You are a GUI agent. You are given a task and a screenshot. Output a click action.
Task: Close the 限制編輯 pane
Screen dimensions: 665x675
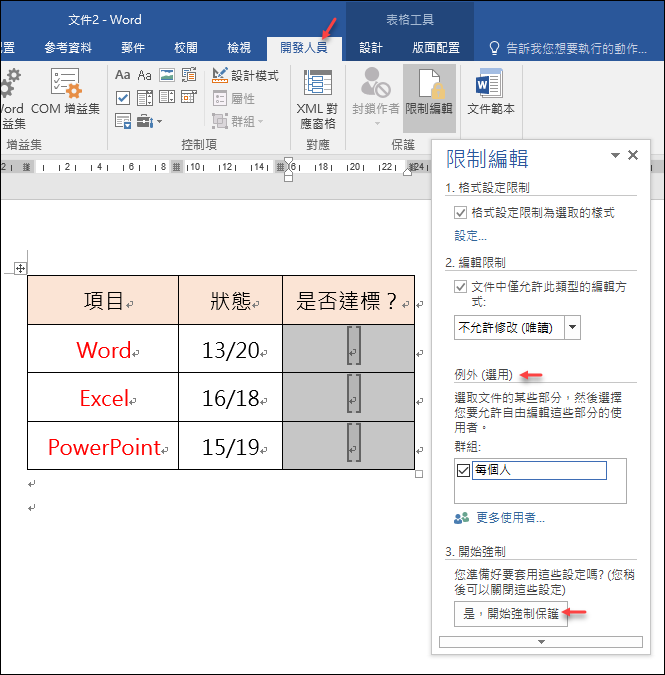(x=633, y=155)
